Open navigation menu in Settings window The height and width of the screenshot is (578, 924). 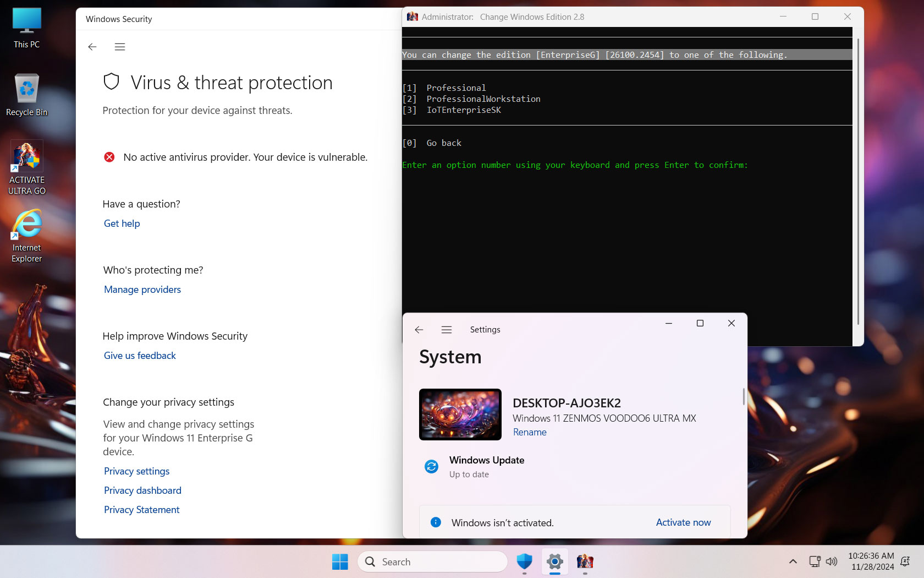pos(447,330)
